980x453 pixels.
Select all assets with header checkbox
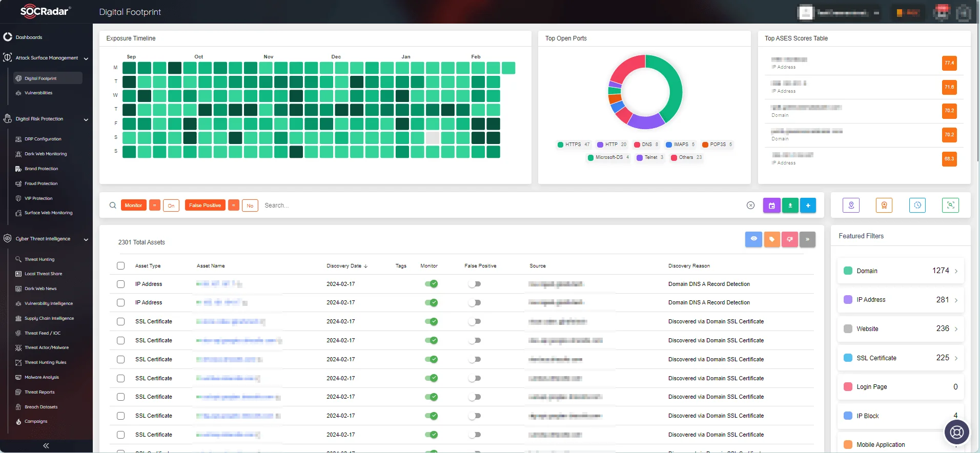click(x=120, y=266)
